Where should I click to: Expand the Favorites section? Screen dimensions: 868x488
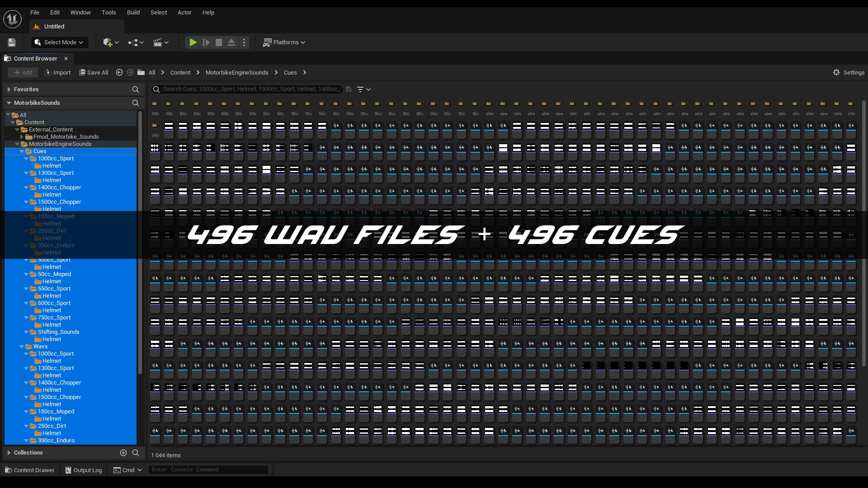tap(9, 89)
